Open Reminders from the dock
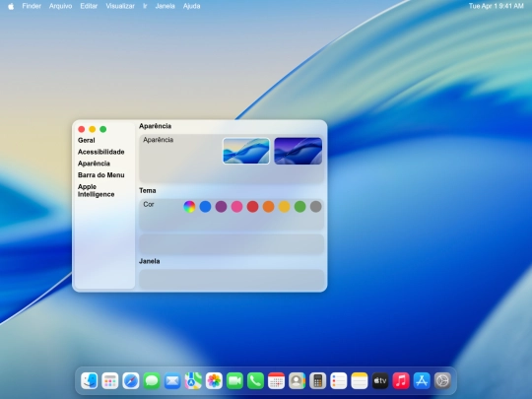Screen dimensions: 532x399 tap(339, 380)
